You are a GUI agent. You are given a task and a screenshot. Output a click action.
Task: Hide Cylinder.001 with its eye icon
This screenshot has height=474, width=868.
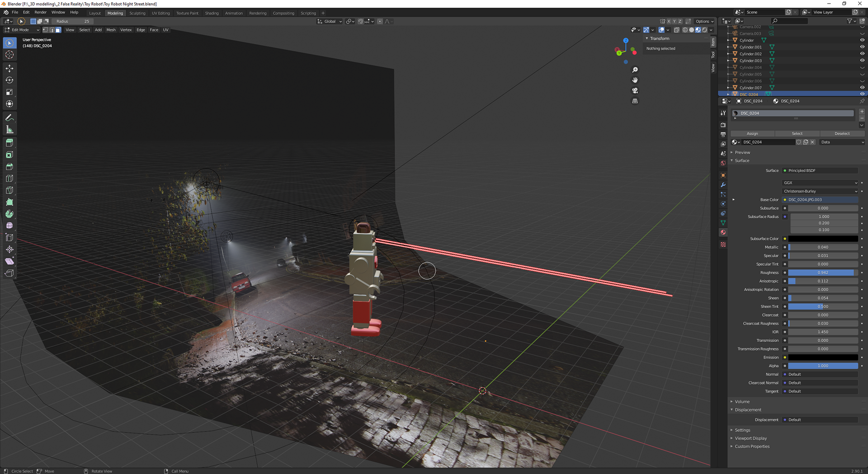[x=862, y=47]
